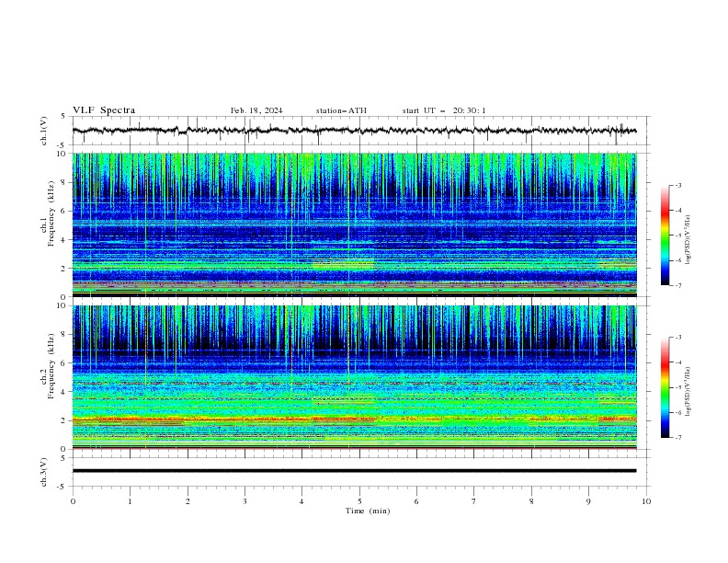Click time-axis tick label "9"
This screenshot has height=563, width=728.
588,501
